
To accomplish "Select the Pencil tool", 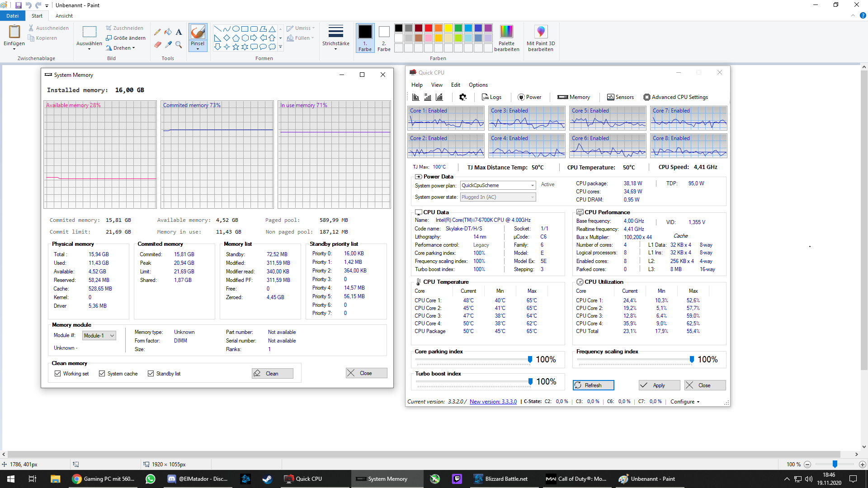I will (x=157, y=32).
